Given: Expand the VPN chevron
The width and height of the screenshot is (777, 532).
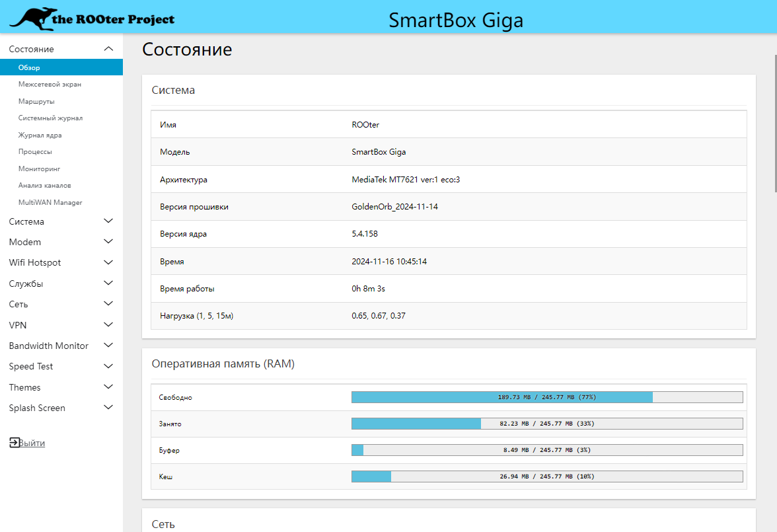Looking at the screenshot, I should pos(108,324).
